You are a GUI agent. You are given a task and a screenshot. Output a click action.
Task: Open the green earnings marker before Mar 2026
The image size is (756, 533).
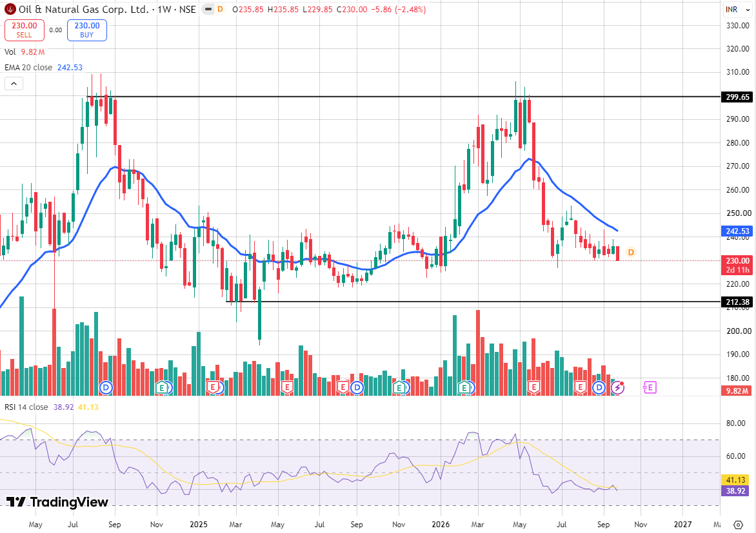click(x=464, y=387)
